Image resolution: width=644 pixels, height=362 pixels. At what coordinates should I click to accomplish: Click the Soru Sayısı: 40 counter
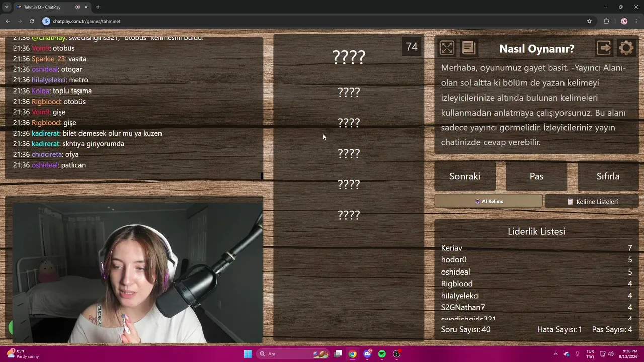[x=465, y=330]
